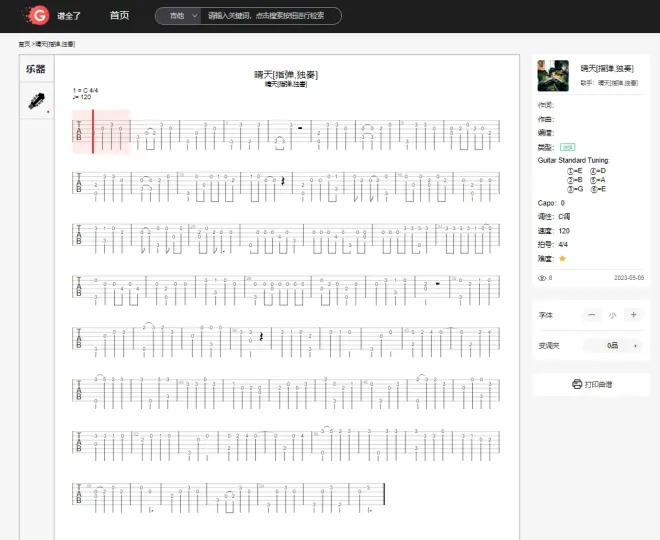Click the difficulty star icon

(x=562, y=258)
